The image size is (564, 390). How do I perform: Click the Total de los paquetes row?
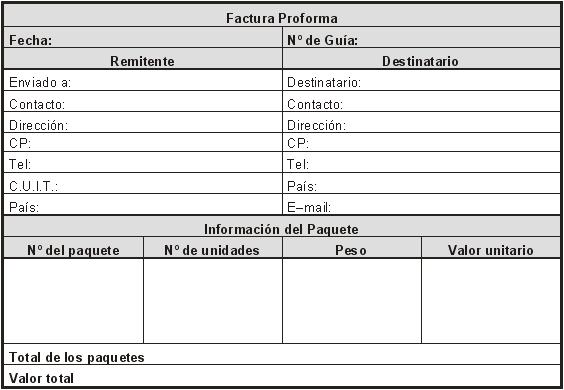(x=282, y=354)
